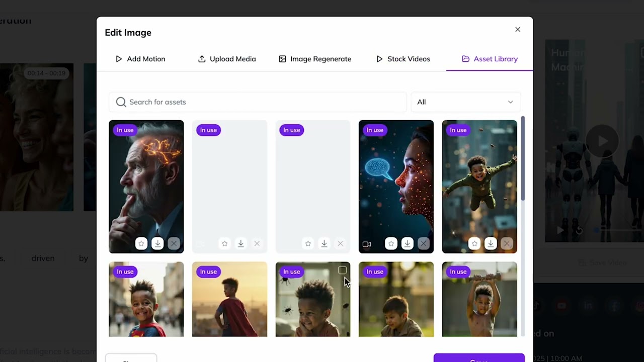Tick the checkbox on spider boy asset
Screen dimensions: 644x362
click(x=342, y=270)
